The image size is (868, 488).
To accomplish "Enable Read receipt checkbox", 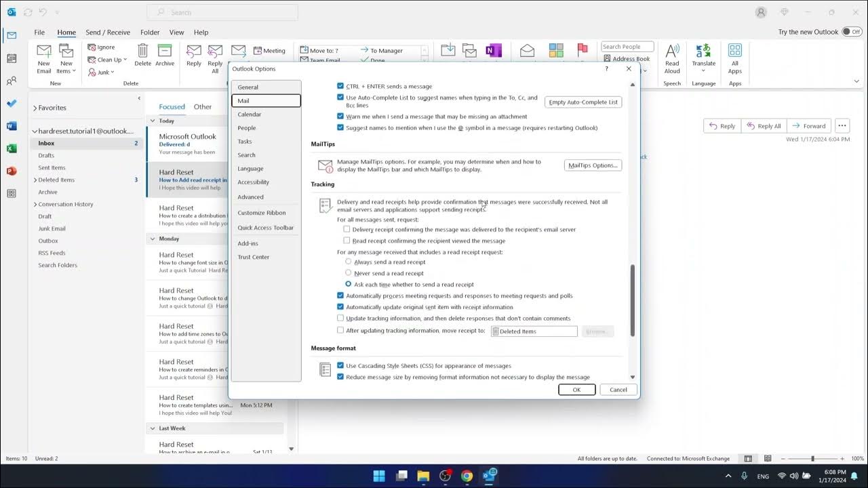I will point(347,241).
